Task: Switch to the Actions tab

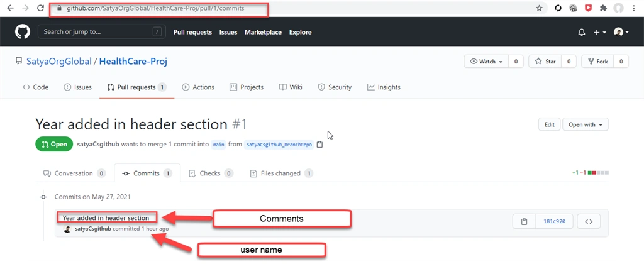Action: pos(198,87)
